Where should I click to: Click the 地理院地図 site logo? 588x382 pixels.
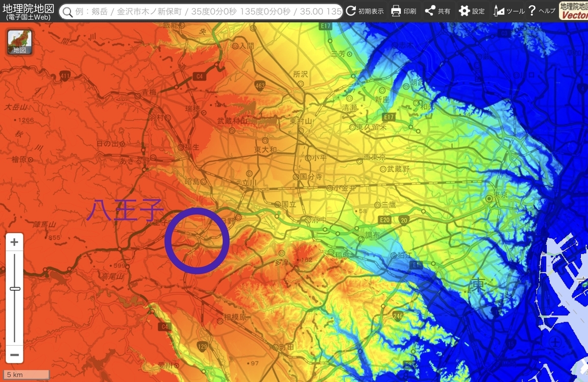click(28, 11)
